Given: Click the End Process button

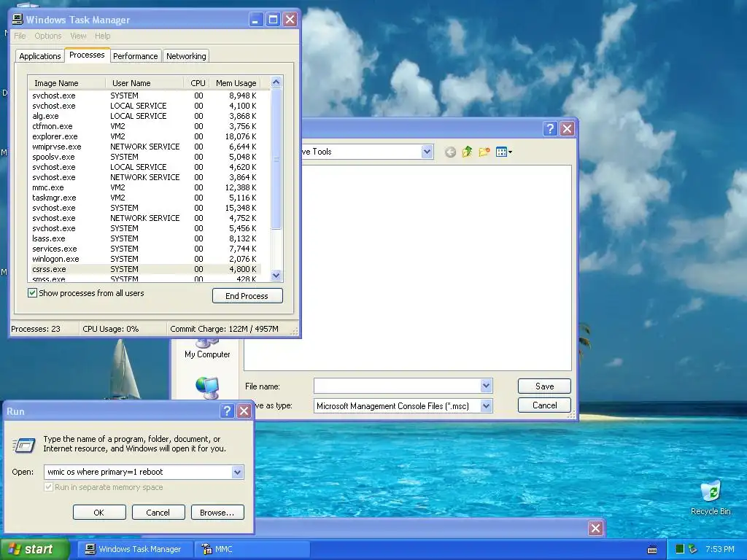Looking at the screenshot, I should coord(247,296).
